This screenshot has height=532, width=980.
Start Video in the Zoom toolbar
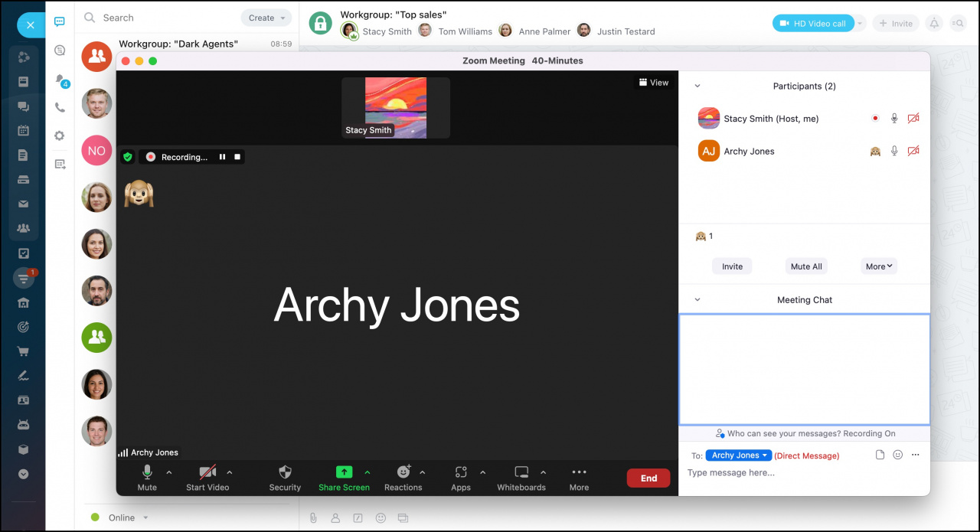[x=207, y=478]
